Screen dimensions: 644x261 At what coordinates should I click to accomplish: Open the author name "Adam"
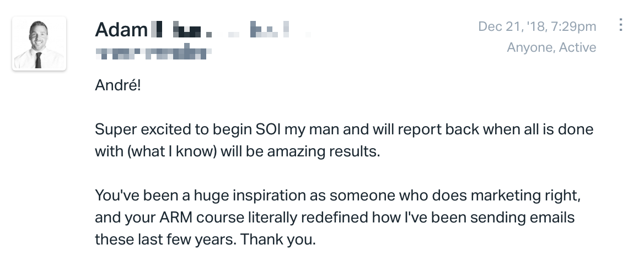121,30
